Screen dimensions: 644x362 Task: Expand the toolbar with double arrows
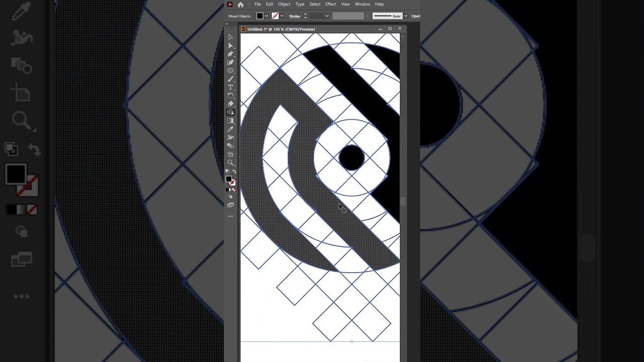coord(226,24)
